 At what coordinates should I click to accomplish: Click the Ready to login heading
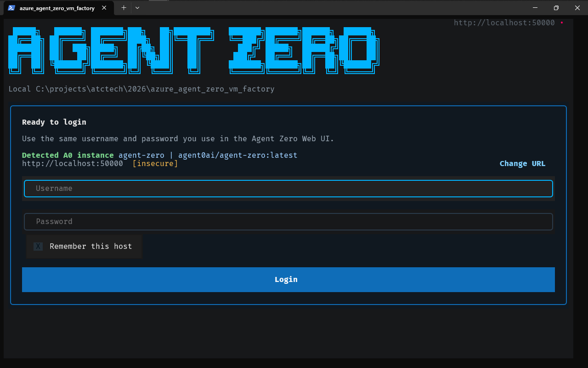pyautogui.click(x=54, y=122)
